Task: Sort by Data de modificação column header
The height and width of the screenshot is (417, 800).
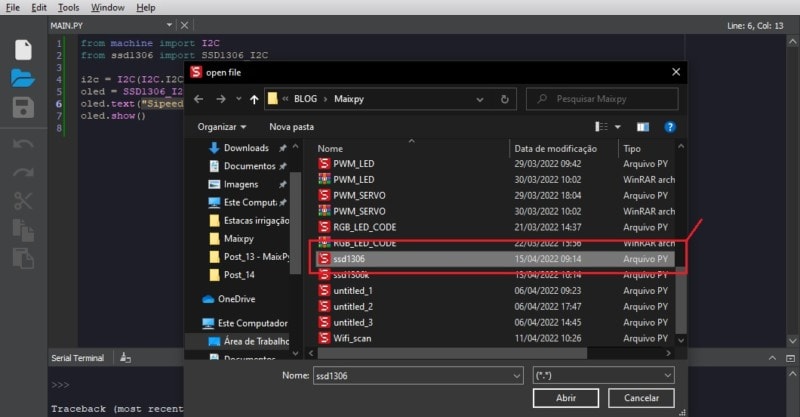Action: click(555, 149)
